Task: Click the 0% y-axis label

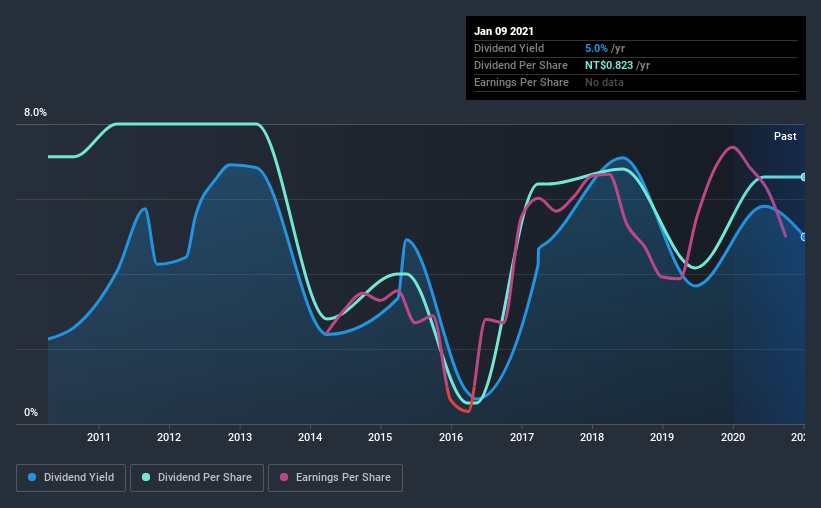Action: [31, 413]
